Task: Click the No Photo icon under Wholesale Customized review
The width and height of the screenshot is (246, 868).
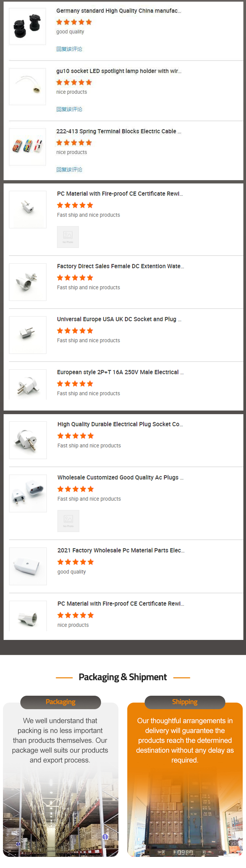Action: [x=69, y=521]
